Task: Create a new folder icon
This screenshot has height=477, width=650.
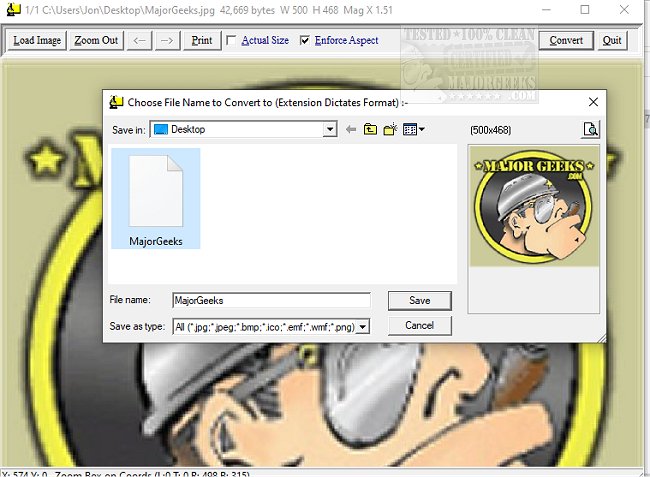Action: point(390,130)
